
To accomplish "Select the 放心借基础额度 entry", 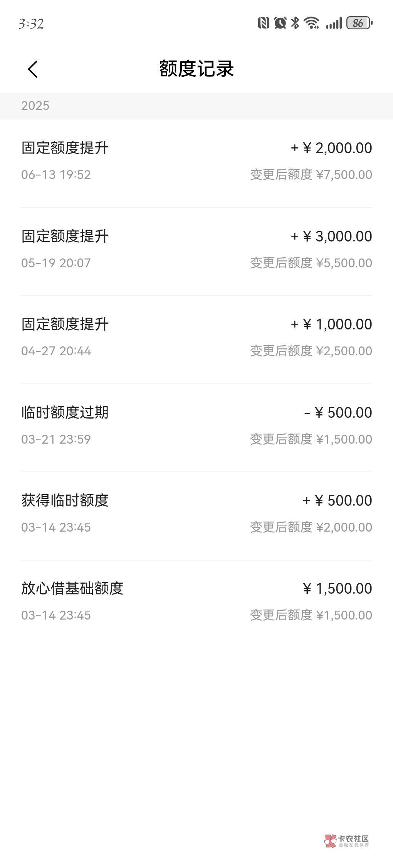I will 196,601.
